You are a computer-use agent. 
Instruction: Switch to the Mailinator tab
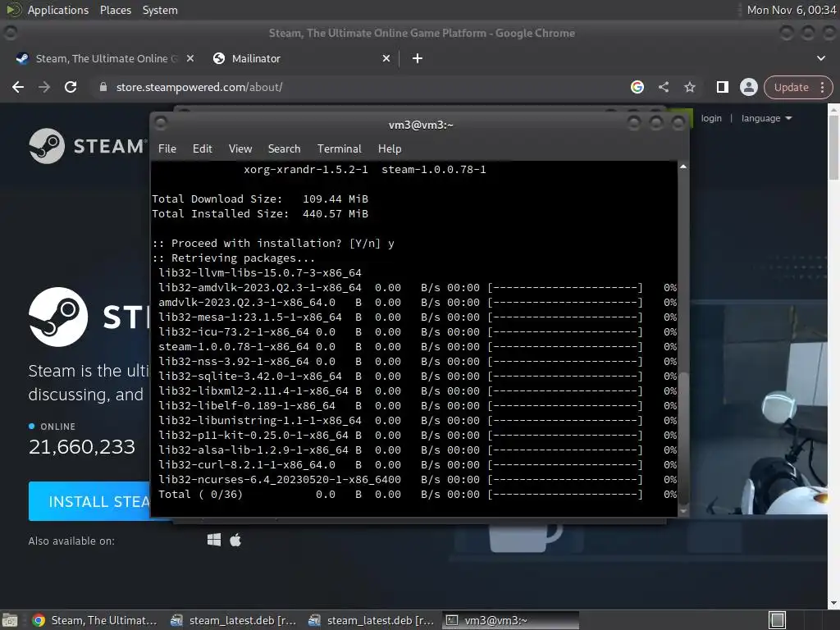coord(302,58)
